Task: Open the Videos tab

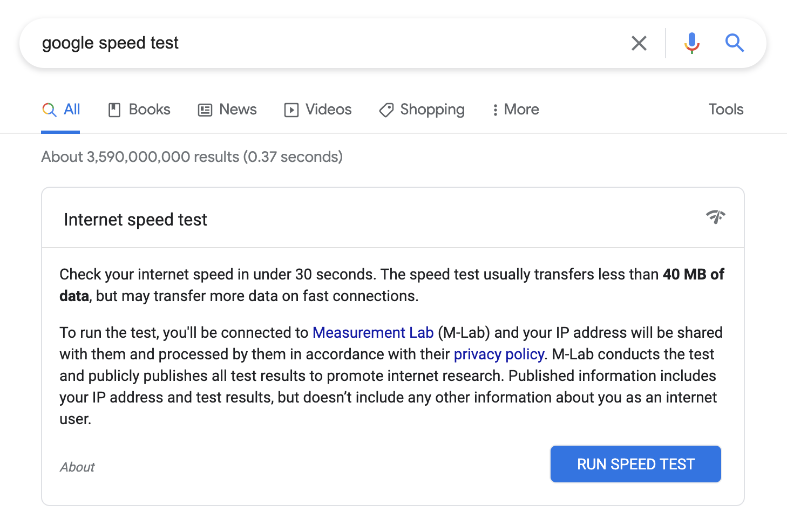Action: click(318, 110)
